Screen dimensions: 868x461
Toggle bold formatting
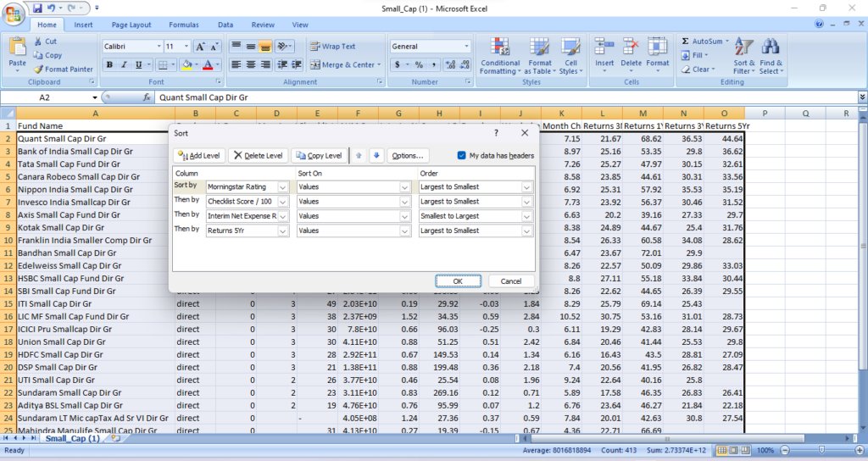click(x=109, y=64)
